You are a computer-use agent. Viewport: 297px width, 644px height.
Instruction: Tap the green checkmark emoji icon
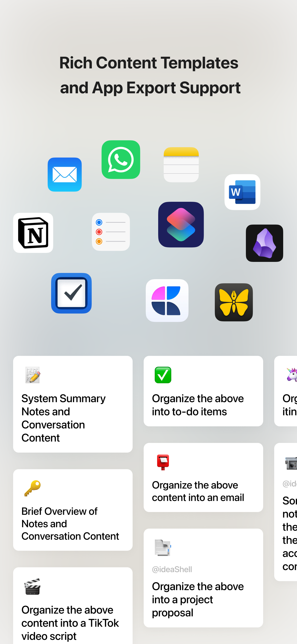tap(163, 375)
